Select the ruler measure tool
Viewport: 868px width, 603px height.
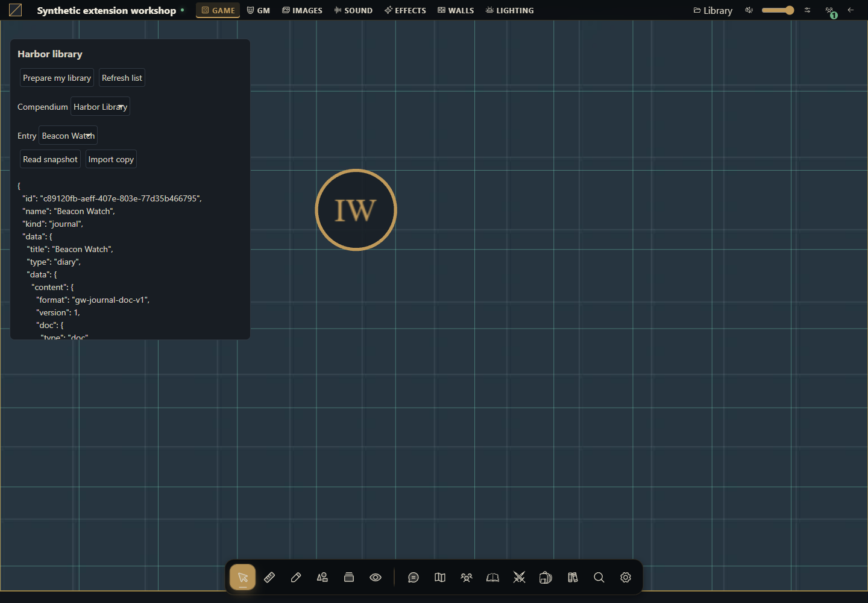269,578
